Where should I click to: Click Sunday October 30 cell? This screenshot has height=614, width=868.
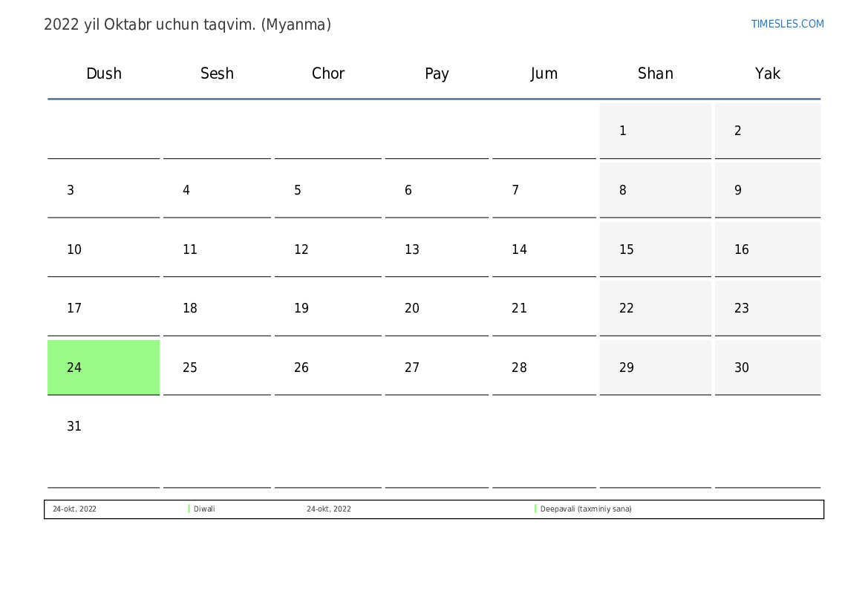[767, 368]
